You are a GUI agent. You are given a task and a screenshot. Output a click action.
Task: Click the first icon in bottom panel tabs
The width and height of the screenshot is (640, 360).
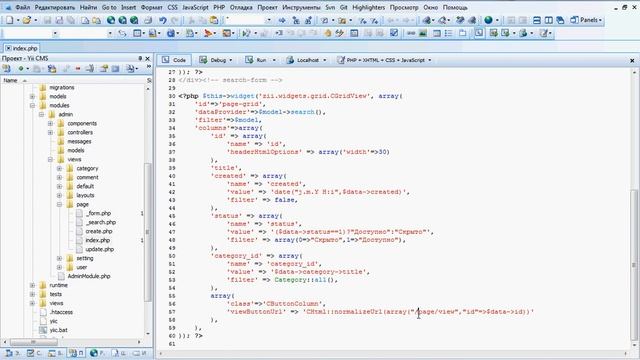(x=9, y=353)
